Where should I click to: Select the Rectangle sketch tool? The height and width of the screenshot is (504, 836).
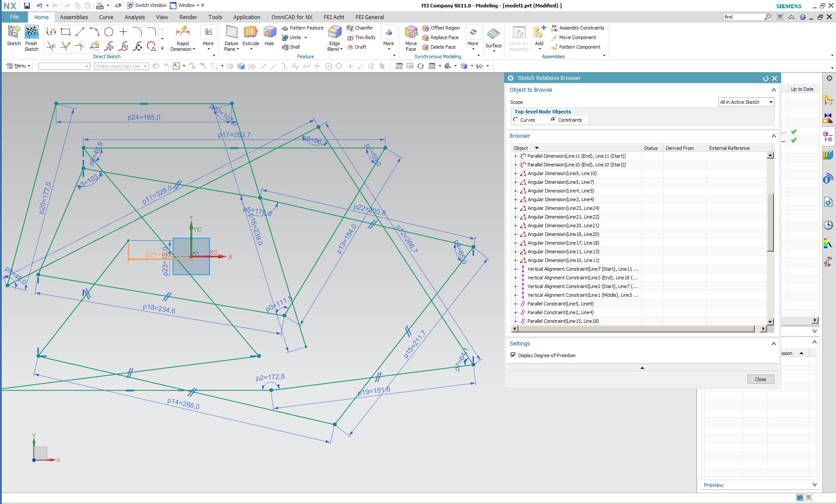66,32
